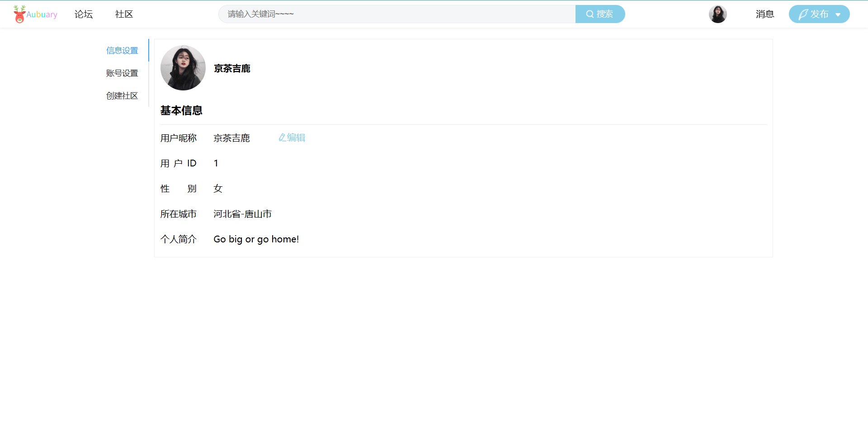The height and width of the screenshot is (426, 868).
Task: Select 社区 in the top navigation
Action: point(124,14)
